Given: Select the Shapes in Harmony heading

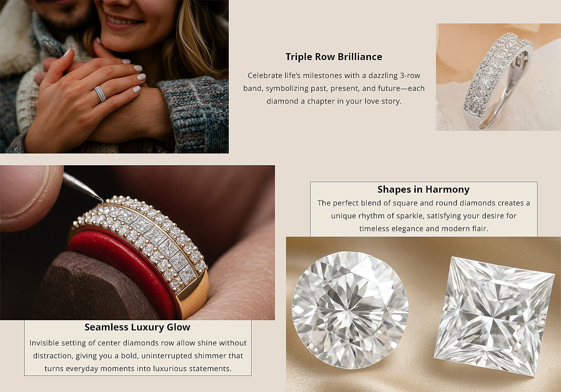Looking at the screenshot, I should tap(423, 189).
